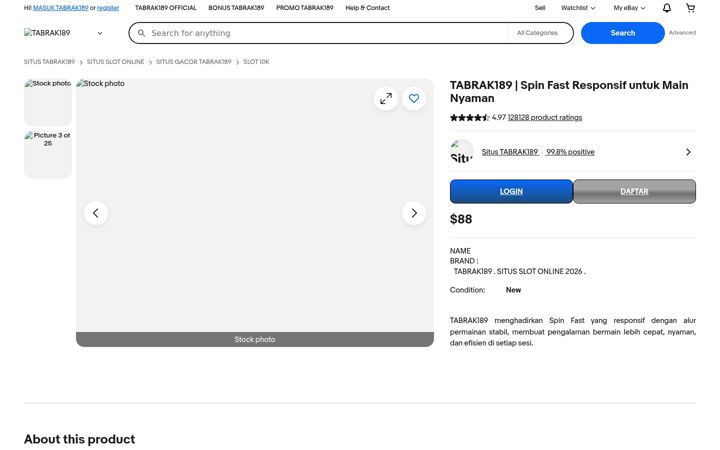Viewport: 720px width, 450px height.
Task: Click the Sell menu link
Action: pos(540,8)
